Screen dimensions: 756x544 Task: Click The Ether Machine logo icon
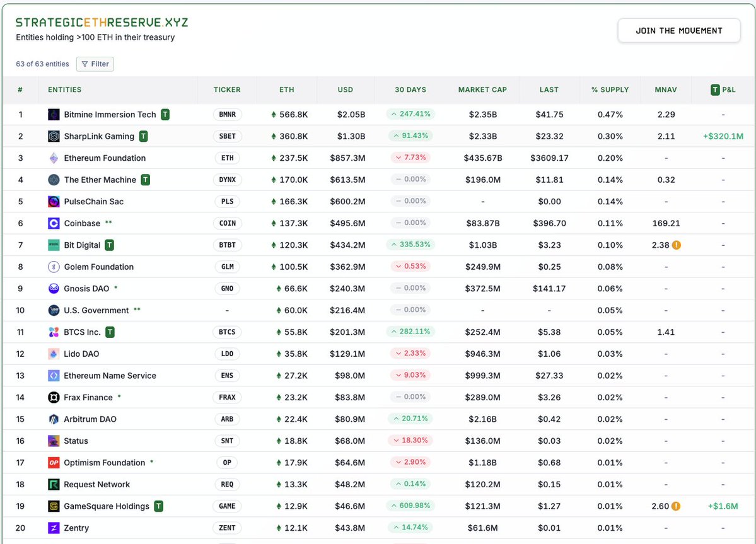[54, 180]
